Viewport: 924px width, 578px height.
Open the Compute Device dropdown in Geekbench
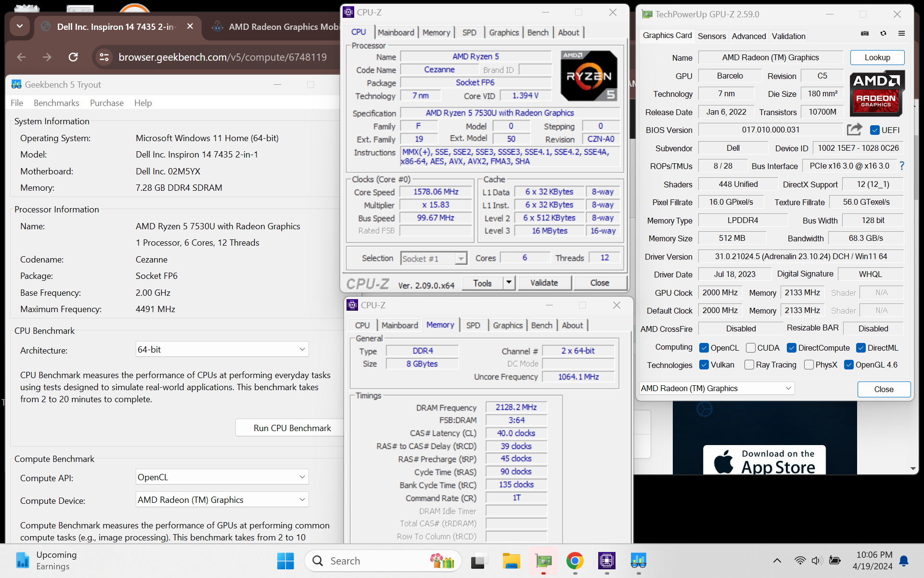(222, 499)
